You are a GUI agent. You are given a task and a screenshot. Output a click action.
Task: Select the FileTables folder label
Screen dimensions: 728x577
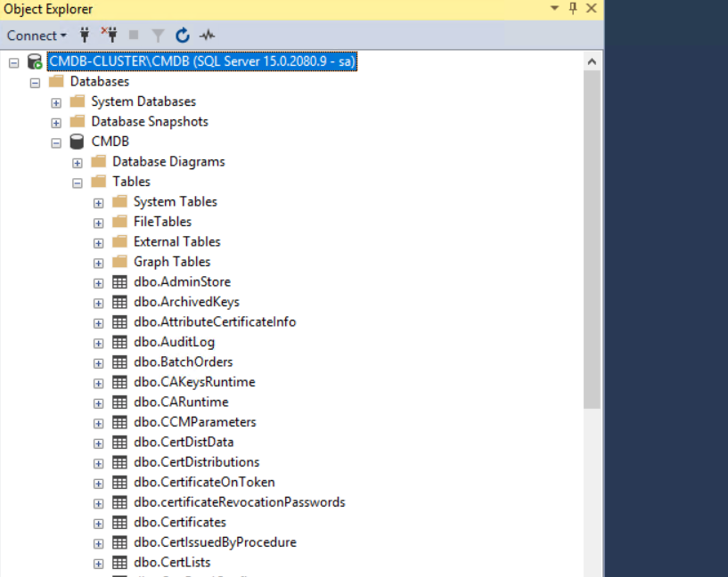click(x=162, y=222)
